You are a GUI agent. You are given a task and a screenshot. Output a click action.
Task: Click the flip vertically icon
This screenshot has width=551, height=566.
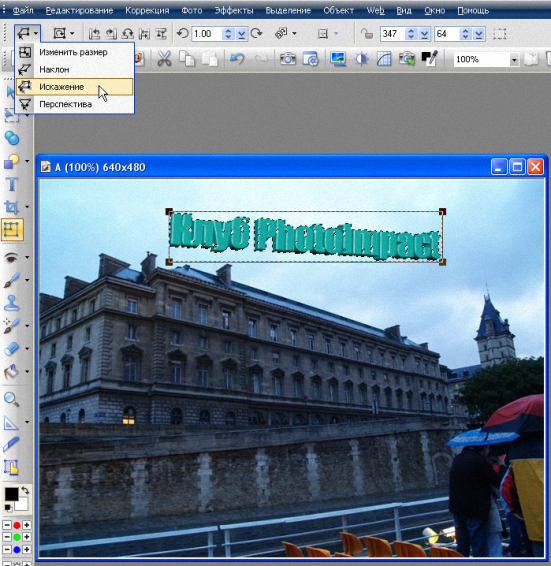point(161,34)
